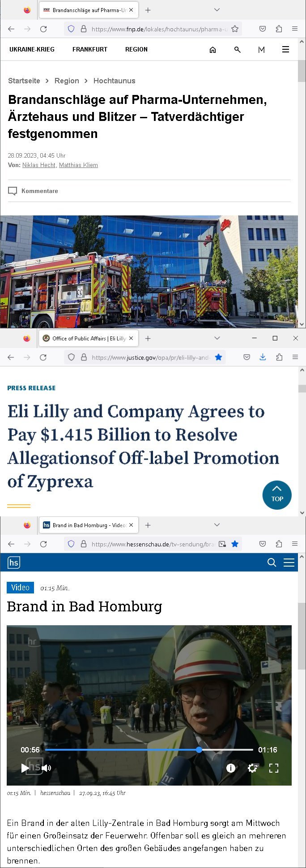Open extensions in the justice.gov window
The height and width of the screenshot is (868, 306).
tap(279, 357)
